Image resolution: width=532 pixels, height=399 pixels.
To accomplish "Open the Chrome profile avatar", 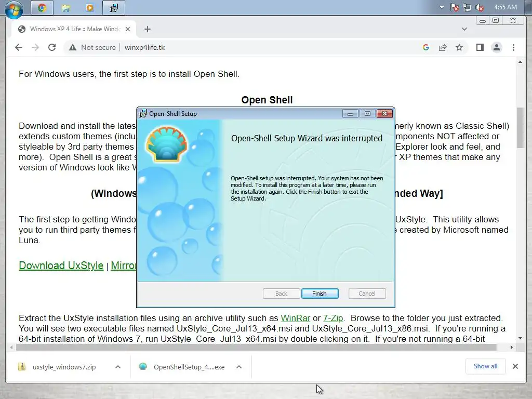I will point(497,47).
